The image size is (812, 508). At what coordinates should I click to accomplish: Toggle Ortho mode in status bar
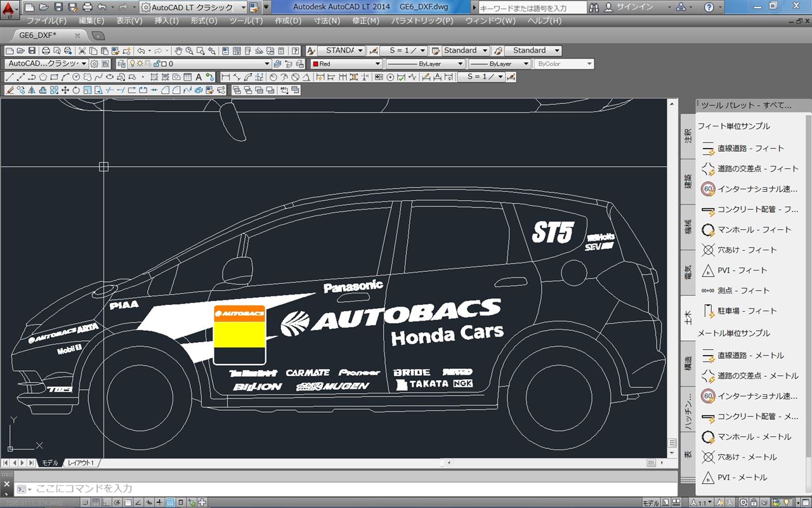click(105, 502)
